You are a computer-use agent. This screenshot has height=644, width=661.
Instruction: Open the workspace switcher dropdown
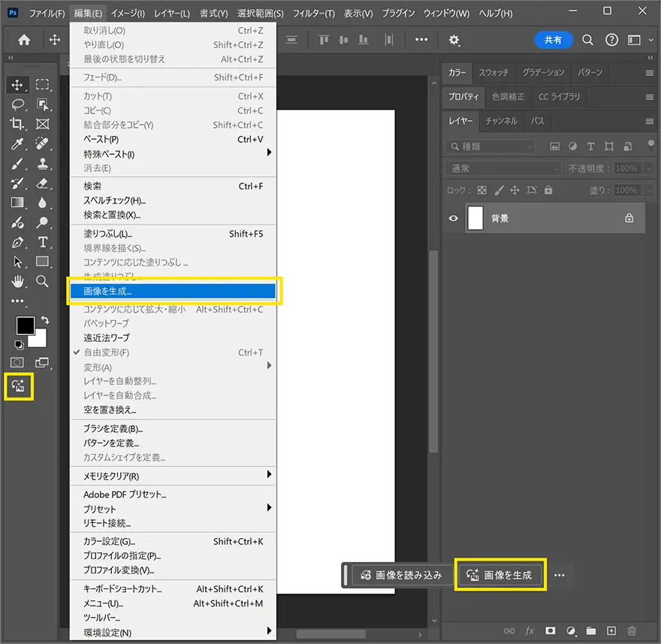[x=640, y=40]
